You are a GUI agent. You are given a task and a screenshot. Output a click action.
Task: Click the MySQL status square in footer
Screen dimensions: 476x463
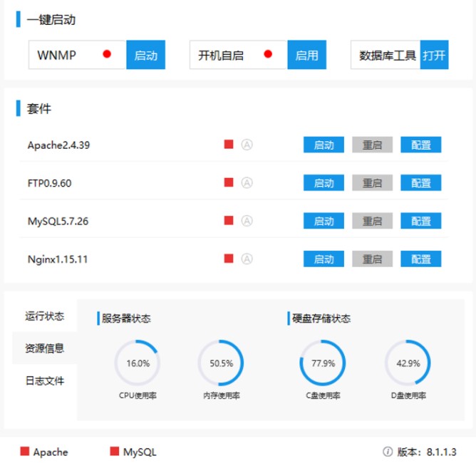pyautogui.click(x=115, y=451)
